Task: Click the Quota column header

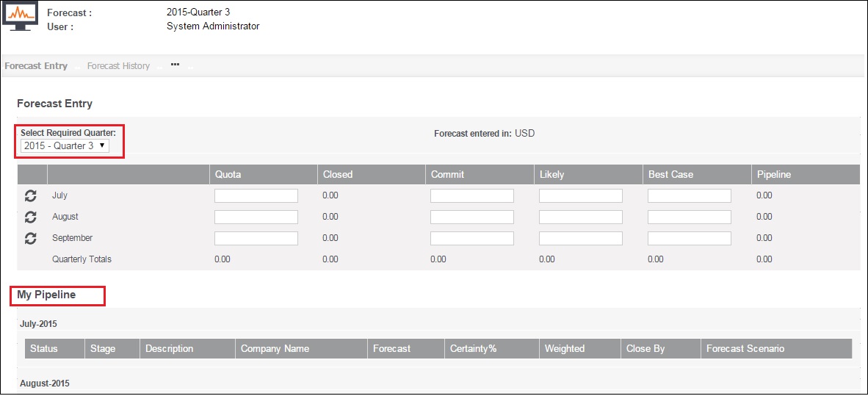Action: click(x=263, y=174)
